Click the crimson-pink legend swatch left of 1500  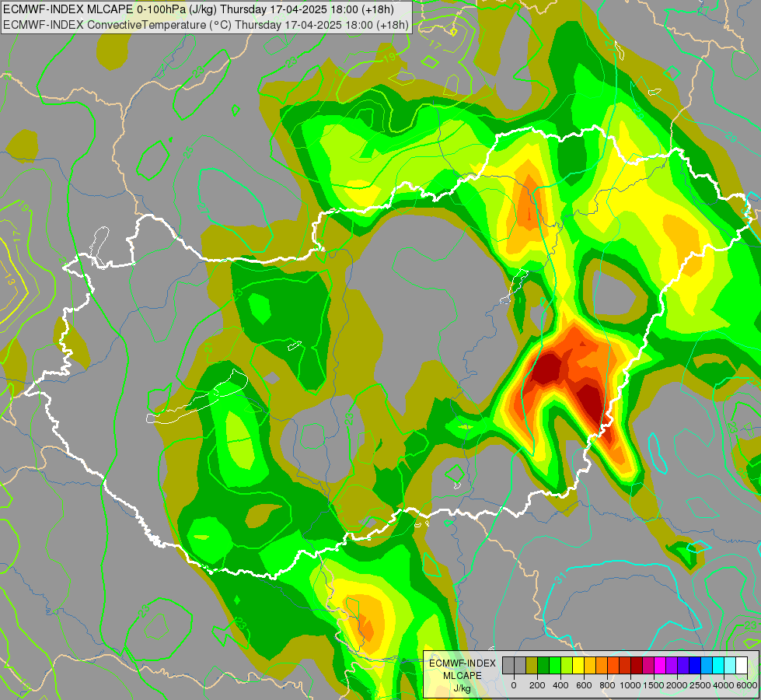pos(649,665)
